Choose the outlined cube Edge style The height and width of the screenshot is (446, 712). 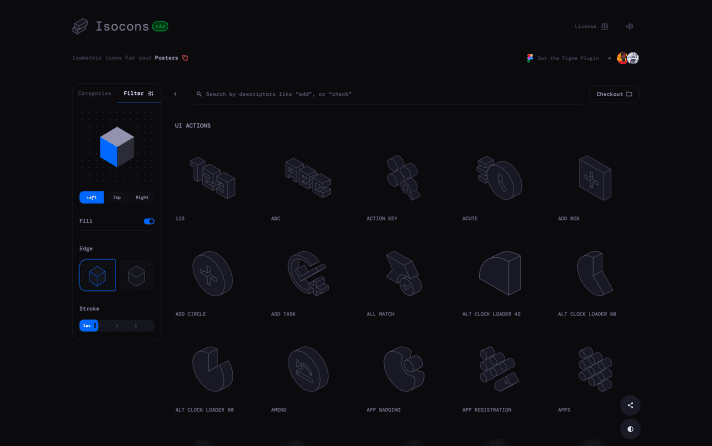click(x=98, y=275)
